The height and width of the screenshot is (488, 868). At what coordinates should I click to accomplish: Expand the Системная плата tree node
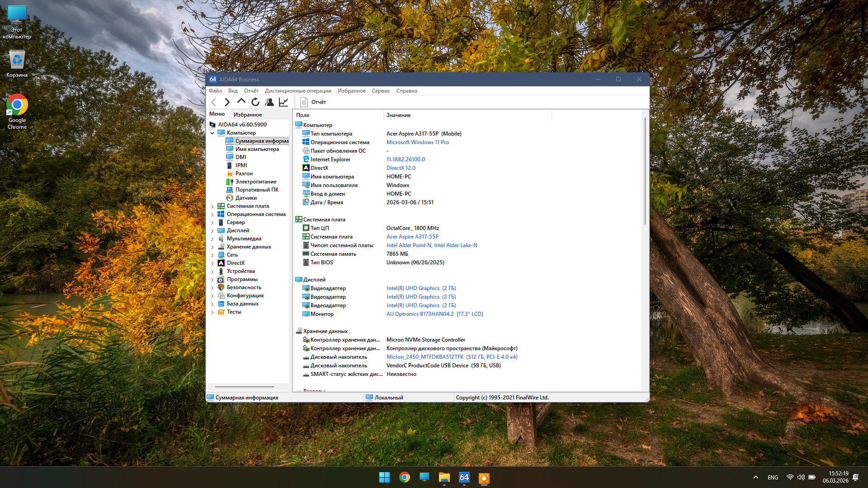212,206
